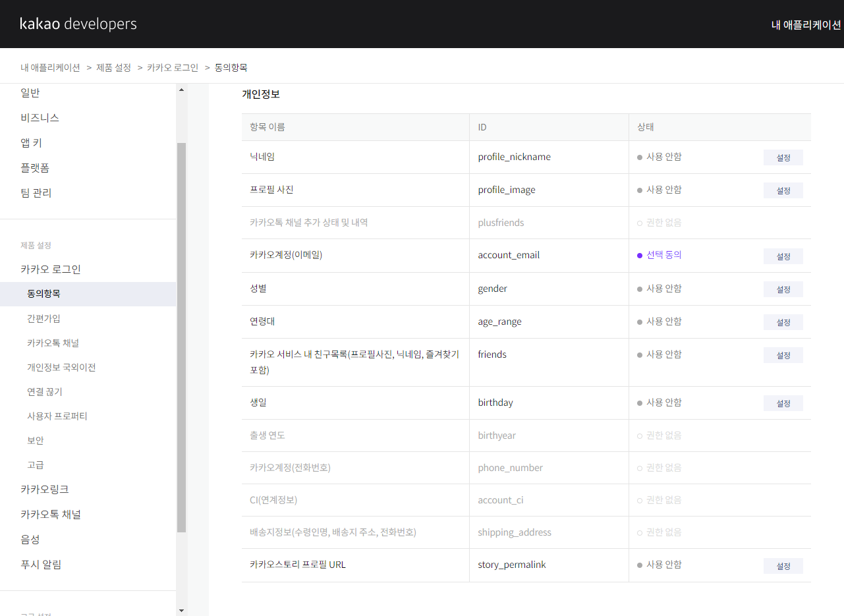Open 제품 설정 breadcrumb link
Screen dimensions: 844x616
[x=113, y=67]
